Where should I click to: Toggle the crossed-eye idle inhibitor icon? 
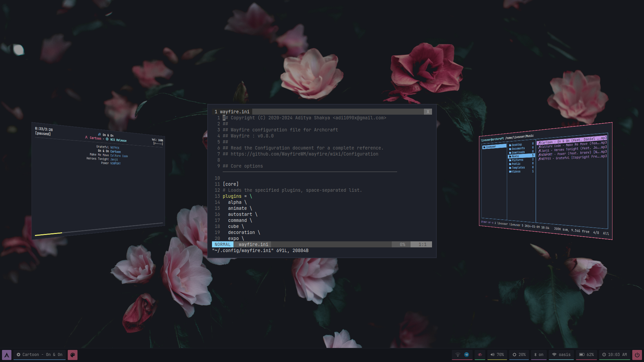pos(480,355)
